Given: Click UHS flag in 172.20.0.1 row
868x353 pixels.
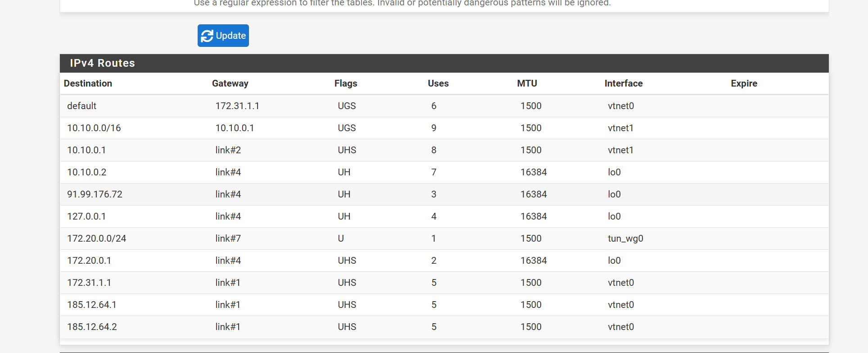Looking at the screenshot, I should pyautogui.click(x=347, y=261).
